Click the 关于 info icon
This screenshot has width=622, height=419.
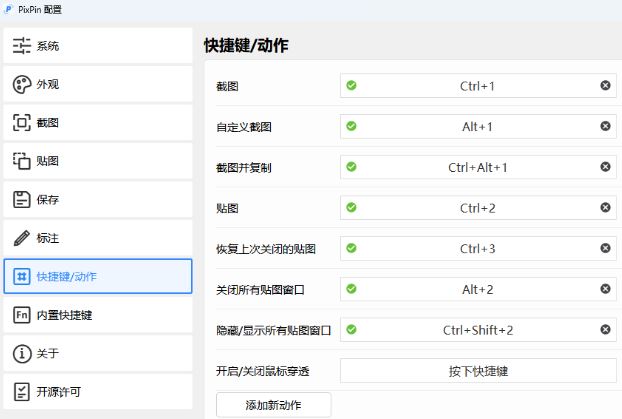(21, 353)
